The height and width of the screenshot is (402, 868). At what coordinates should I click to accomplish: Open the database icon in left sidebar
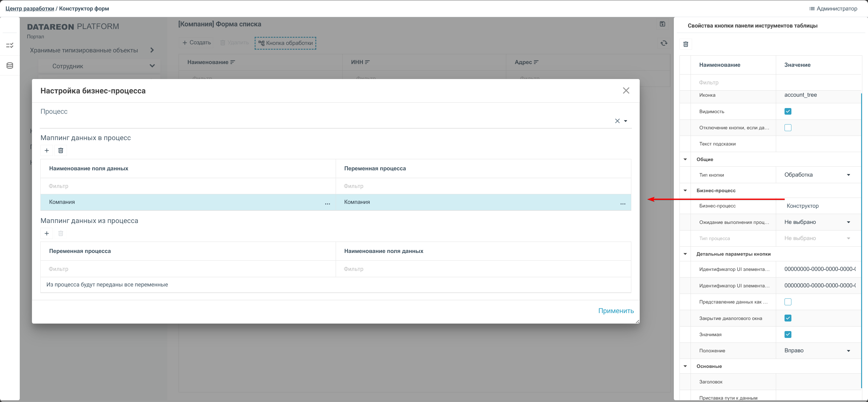click(x=10, y=66)
